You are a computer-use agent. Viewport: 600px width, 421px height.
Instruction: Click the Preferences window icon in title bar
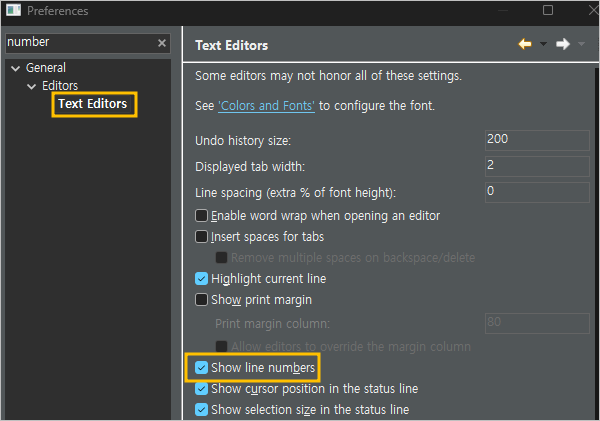[13, 11]
